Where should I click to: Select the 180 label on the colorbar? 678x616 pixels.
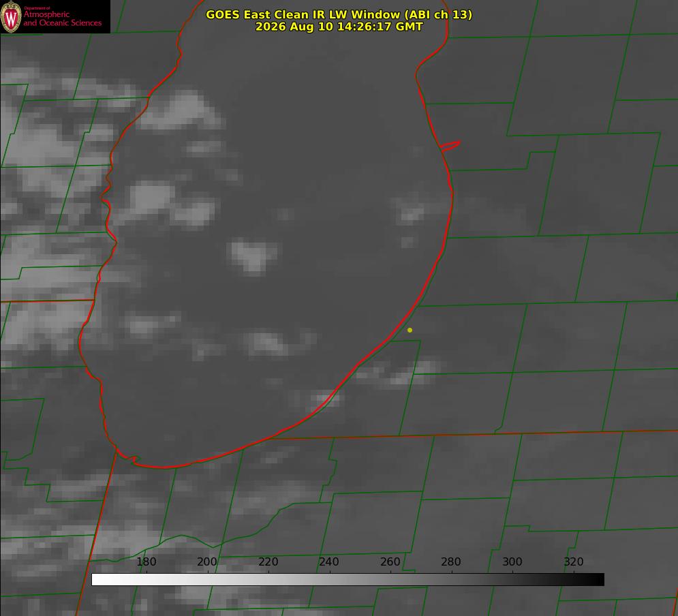tap(146, 561)
